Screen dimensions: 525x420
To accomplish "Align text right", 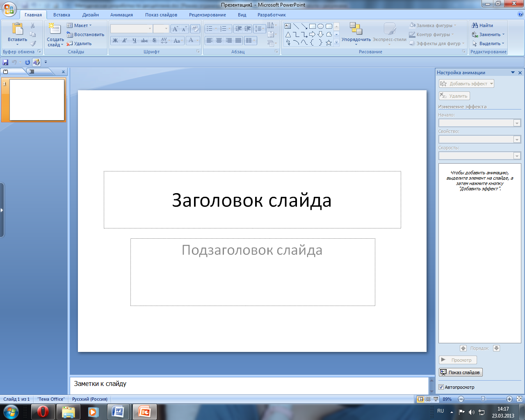I will (x=228, y=41).
